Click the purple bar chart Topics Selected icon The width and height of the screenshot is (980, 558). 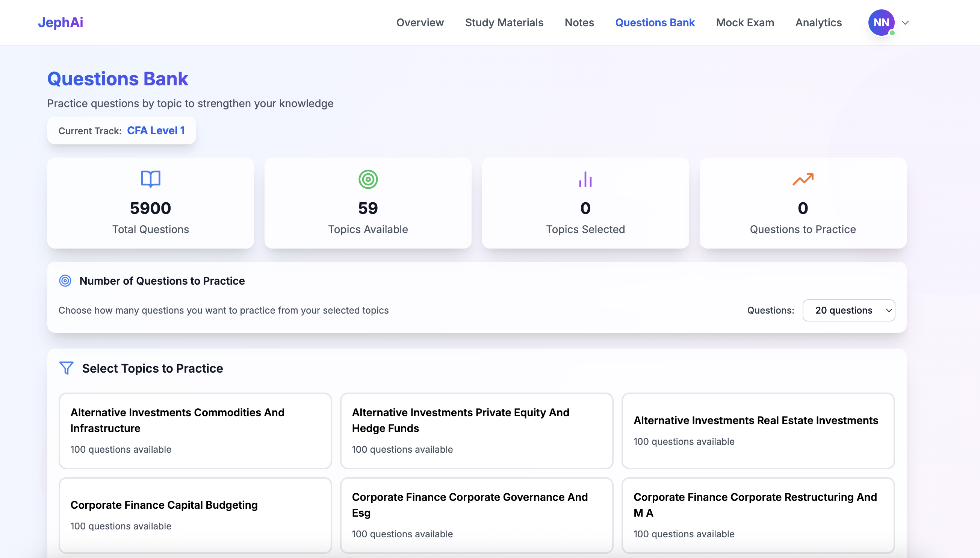coord(585,179)
